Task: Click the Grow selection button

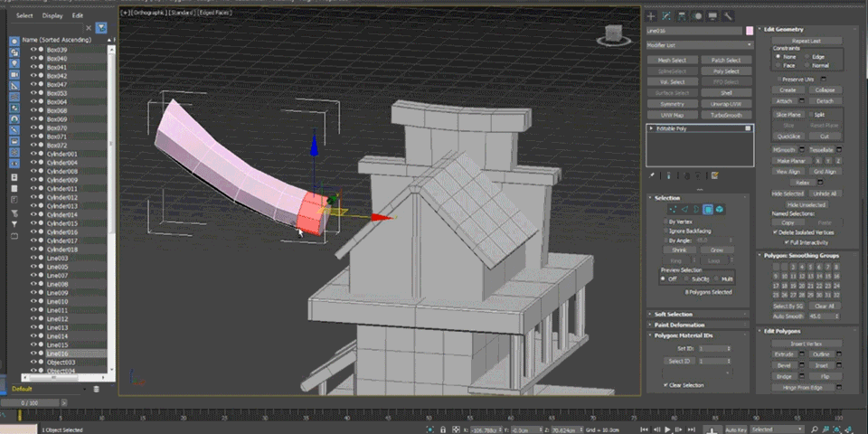Action: click(716, 250)
